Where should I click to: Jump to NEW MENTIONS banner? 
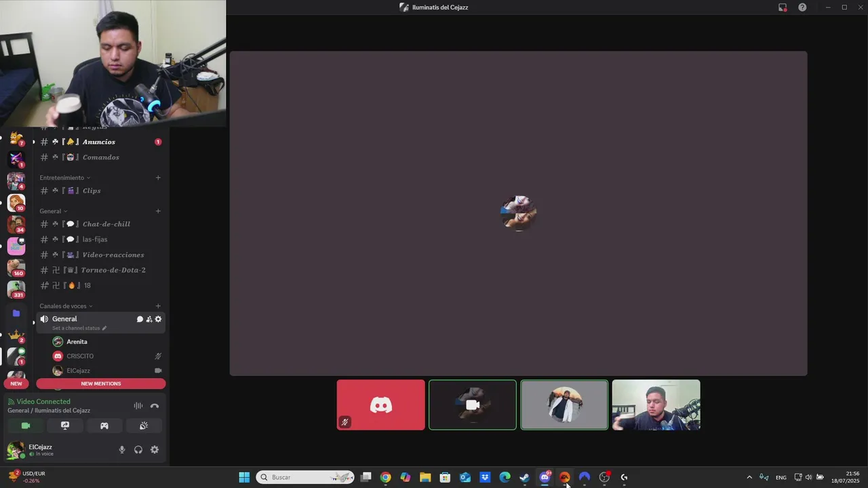pos(100,384)
